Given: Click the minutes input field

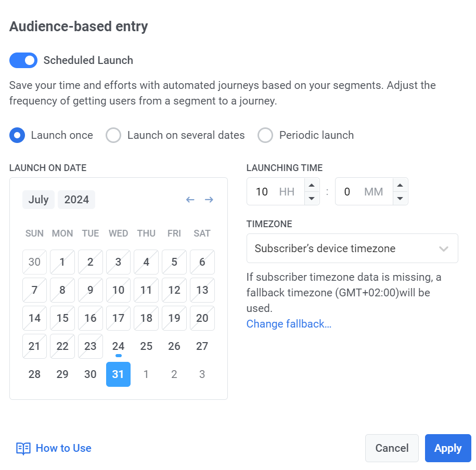Looking at the screenshot, I should tap(364, 191).
